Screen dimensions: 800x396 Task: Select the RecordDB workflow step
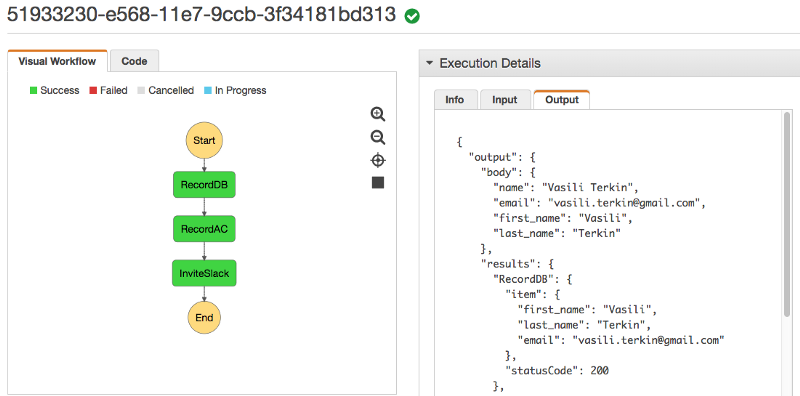[204, 185]
